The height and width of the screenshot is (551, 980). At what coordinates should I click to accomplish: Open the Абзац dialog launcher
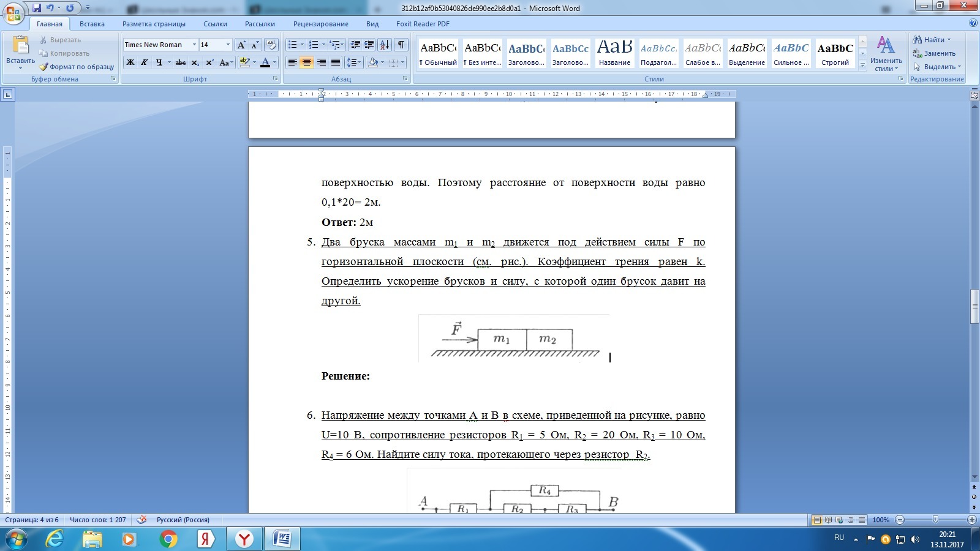click(x=405, y=79)
